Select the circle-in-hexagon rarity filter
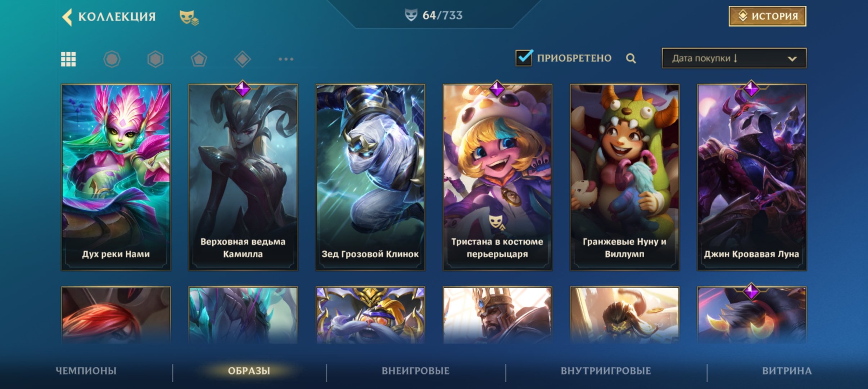The width and height of the screenshot is (868, 389). 112,59
